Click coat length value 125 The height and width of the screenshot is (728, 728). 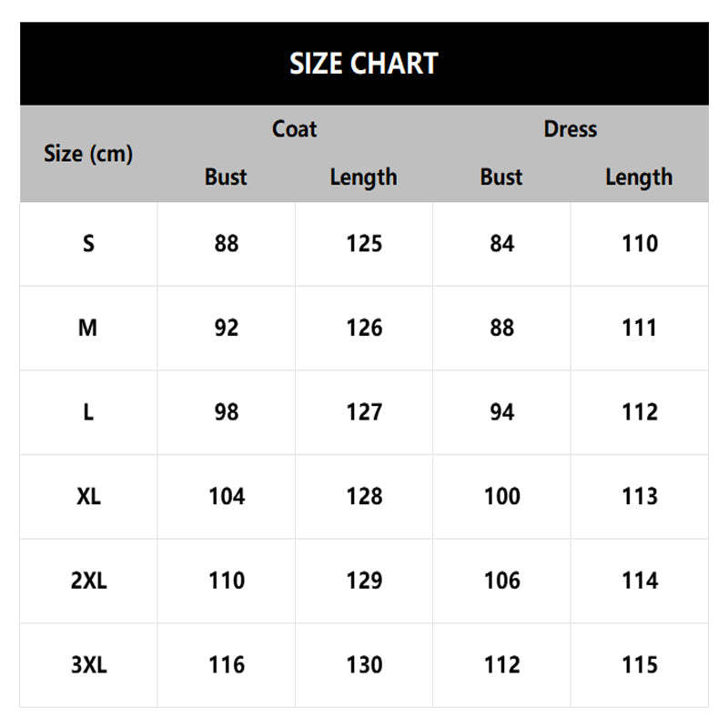pos(364,244)
